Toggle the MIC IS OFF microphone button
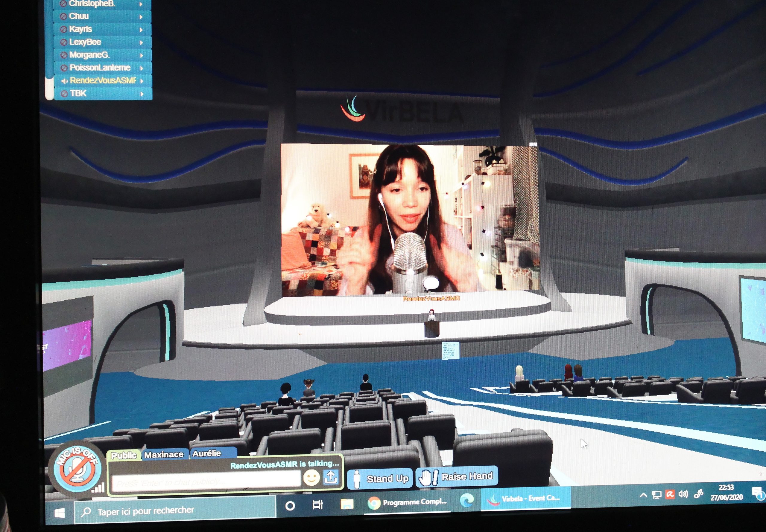Screen dimensions: 766x532 point(78,469)
